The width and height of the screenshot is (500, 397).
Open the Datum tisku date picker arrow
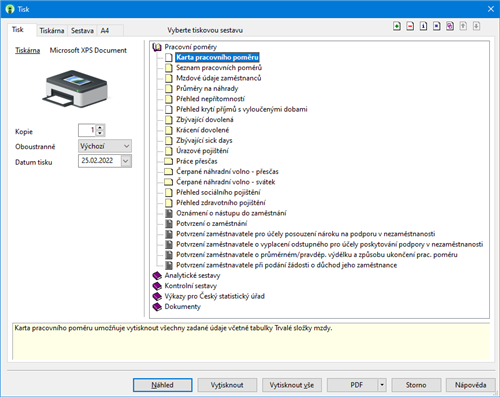(x=126, y=161)
